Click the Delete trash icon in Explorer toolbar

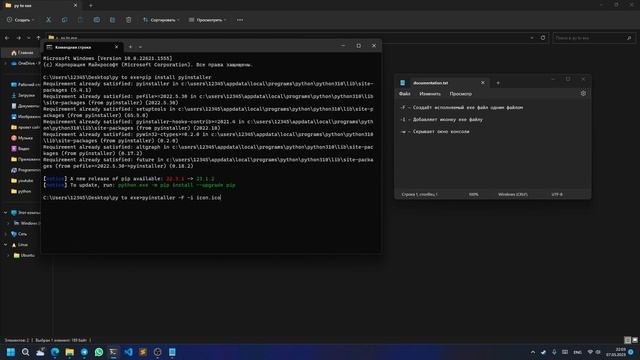[x=129, y=20]
